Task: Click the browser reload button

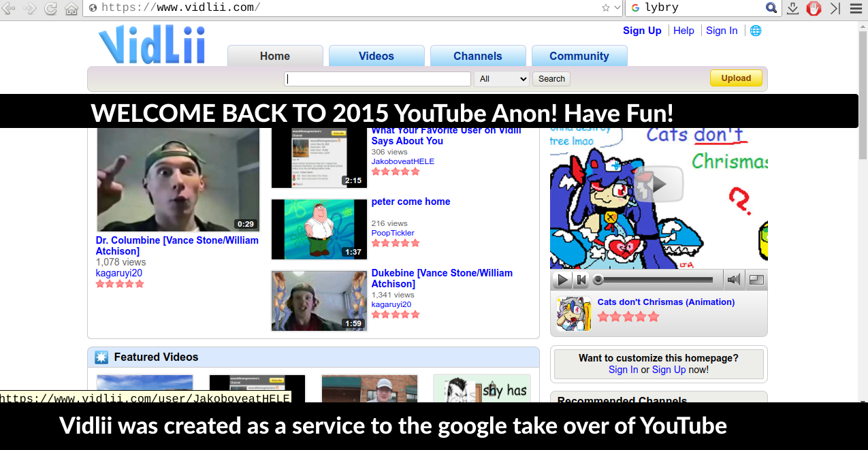Action: 50,8
